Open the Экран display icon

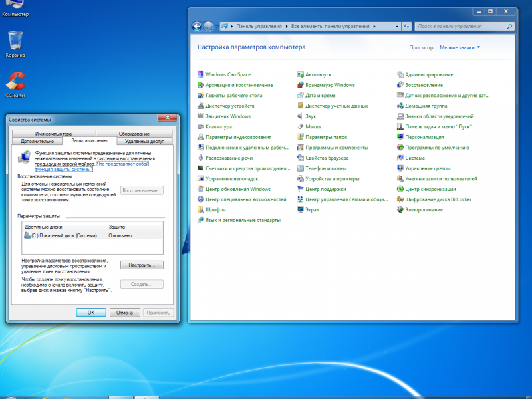[301, 209]
